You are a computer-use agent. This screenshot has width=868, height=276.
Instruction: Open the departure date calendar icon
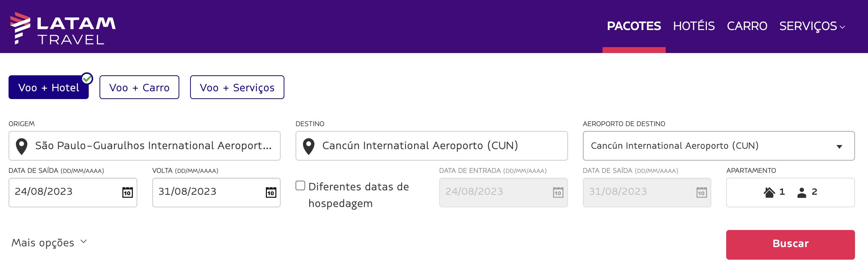[x=127, y=192]
